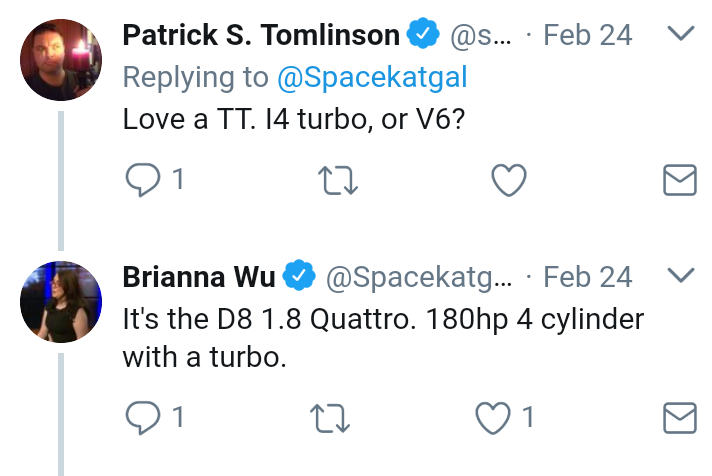
Task: Open the Brianna Wu name link
Action: pyautogui.click(x=199, y=277)
